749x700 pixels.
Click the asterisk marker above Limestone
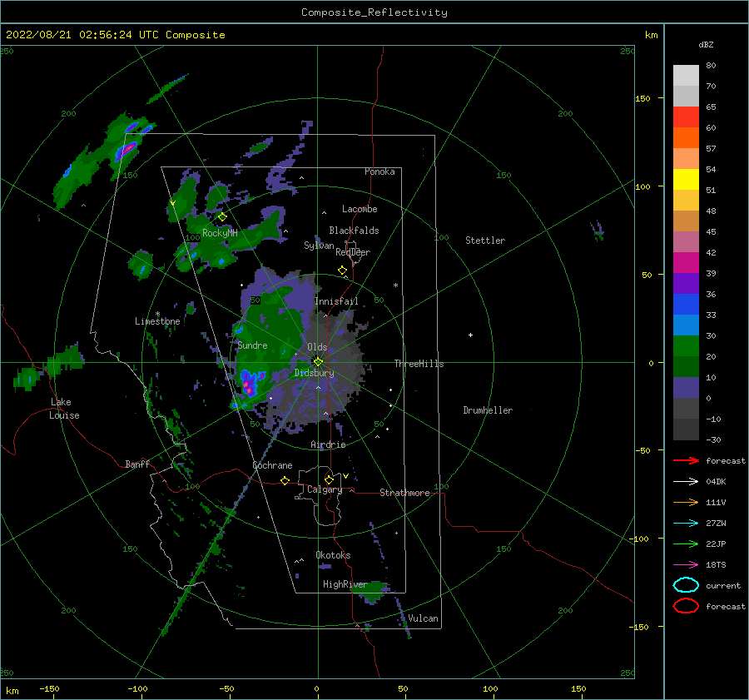[157, 314]
